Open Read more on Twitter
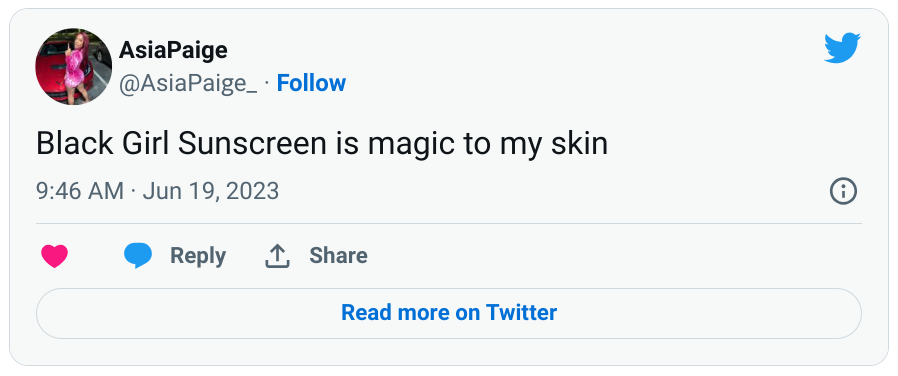 [x=449, y=313]
